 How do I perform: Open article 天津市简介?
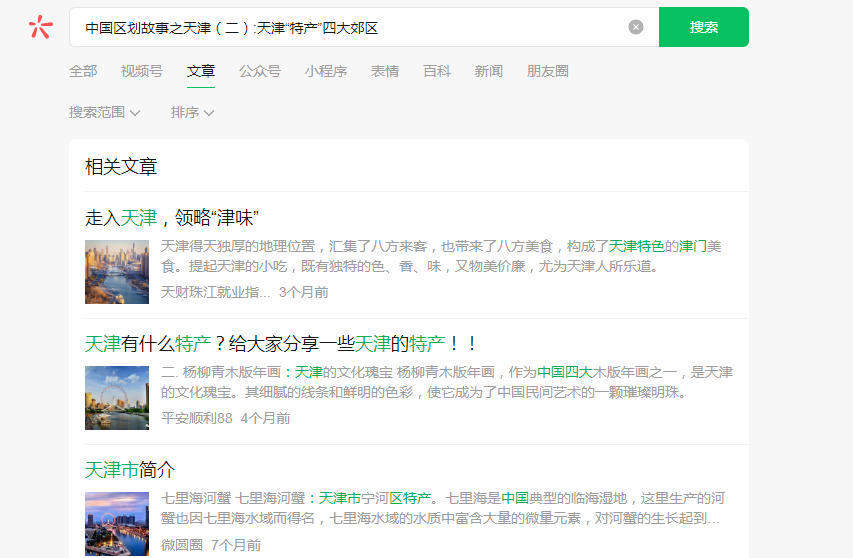129,470
